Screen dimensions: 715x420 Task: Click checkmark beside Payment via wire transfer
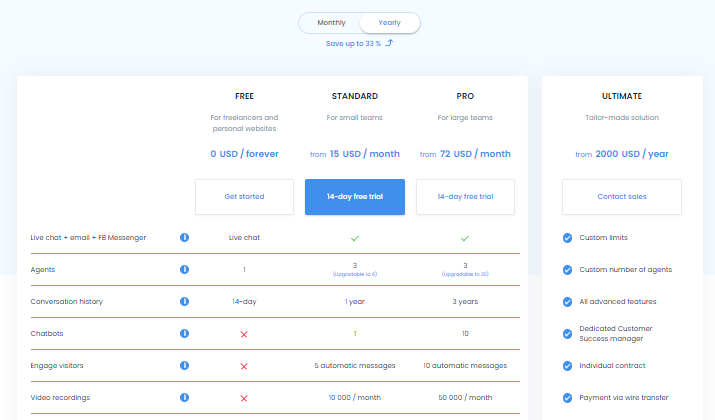(x=567, y=398)
